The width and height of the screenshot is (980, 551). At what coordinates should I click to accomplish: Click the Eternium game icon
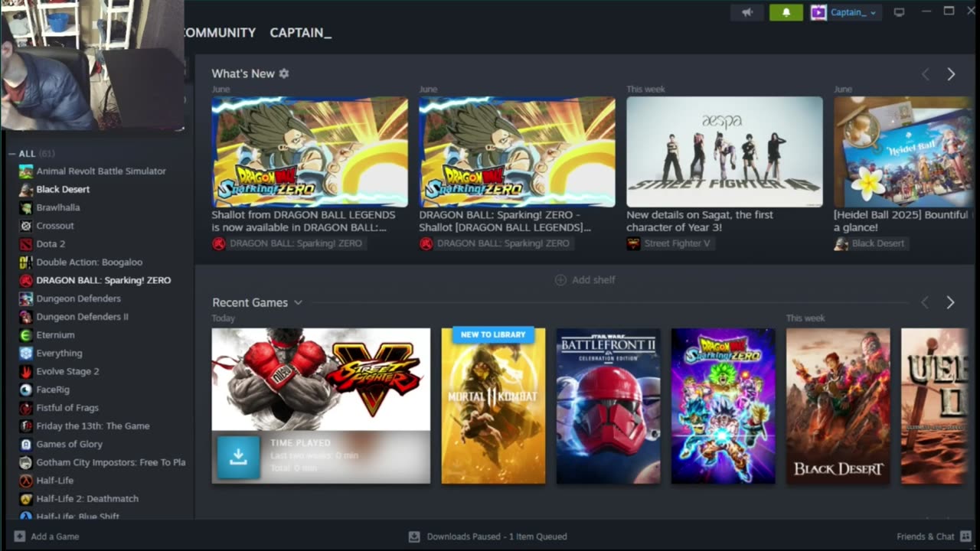[26, 335]
